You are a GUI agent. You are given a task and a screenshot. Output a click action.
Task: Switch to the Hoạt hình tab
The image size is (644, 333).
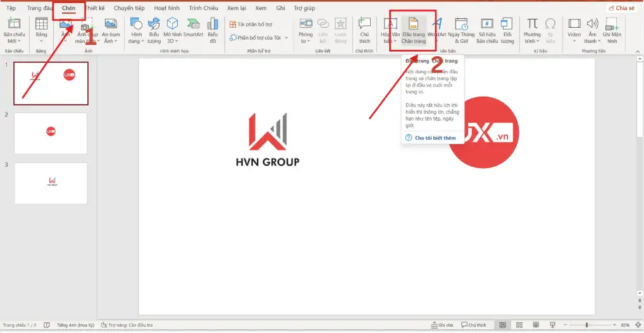(x=167, y=8)
